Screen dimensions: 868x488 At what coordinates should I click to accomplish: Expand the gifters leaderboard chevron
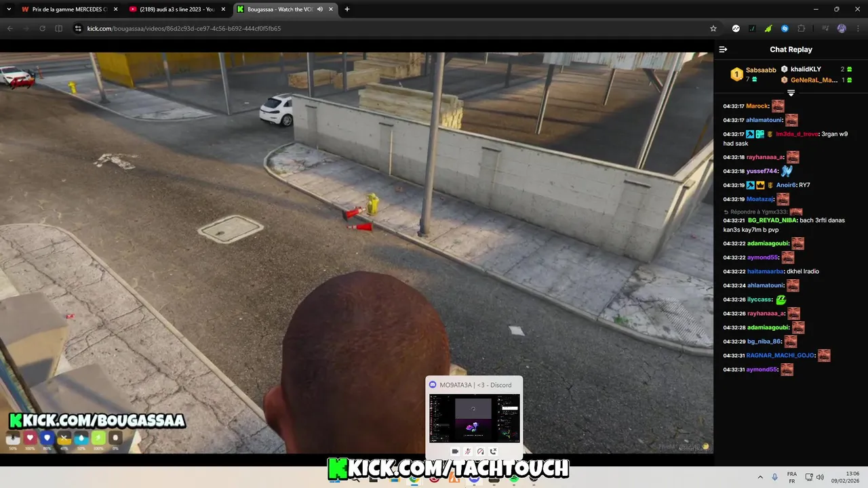(x=791, y=93)
